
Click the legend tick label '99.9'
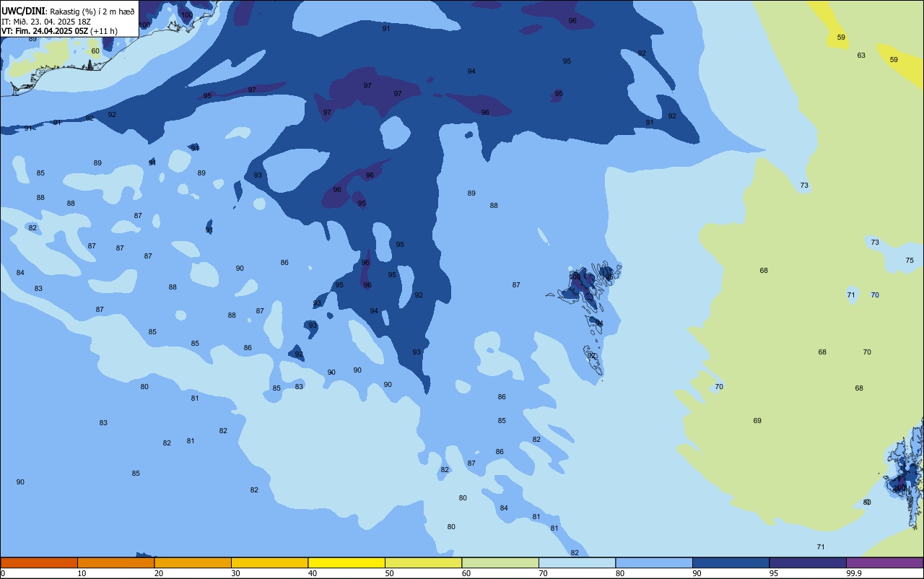pos(854,573)
